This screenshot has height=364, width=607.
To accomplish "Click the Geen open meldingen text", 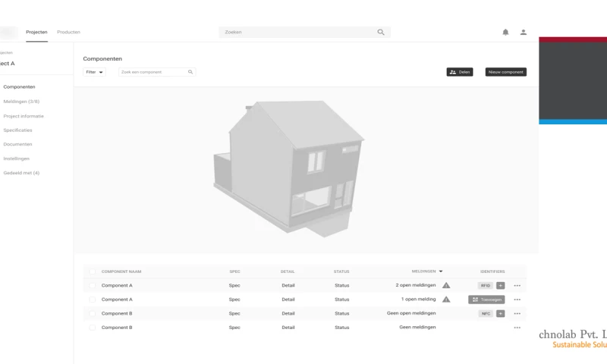I will (x=411, y=313).
